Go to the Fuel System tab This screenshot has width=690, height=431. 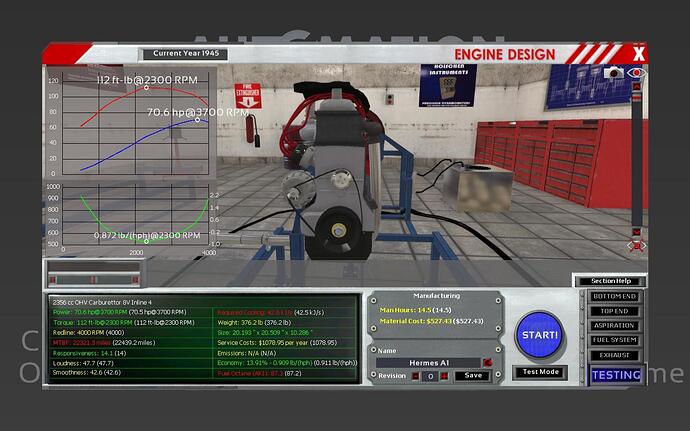point(613,339)
